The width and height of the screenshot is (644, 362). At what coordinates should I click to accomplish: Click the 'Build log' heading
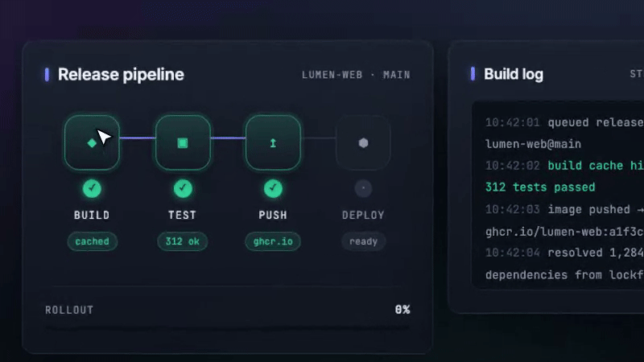(x=514, y=74)
